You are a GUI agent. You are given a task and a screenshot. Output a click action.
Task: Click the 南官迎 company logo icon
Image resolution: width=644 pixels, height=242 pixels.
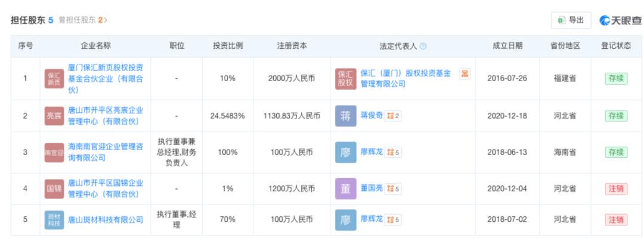pos(54,152)
